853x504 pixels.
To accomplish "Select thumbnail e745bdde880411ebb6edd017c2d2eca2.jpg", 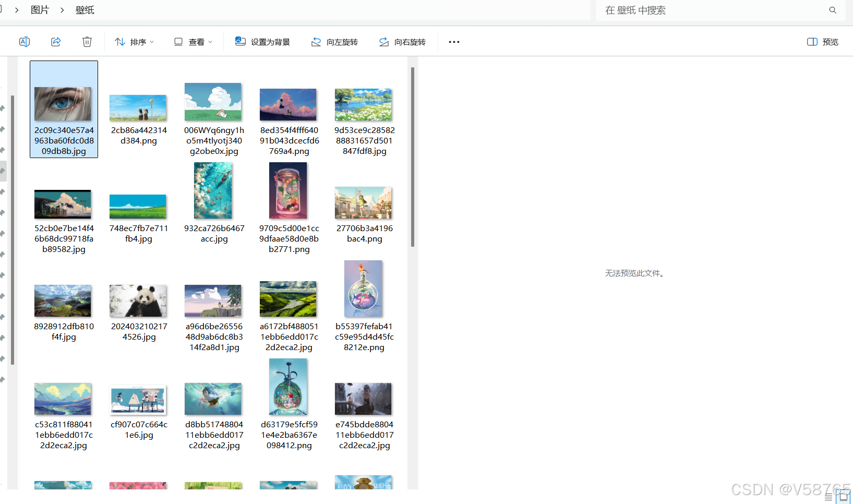I will pos(363,399).
